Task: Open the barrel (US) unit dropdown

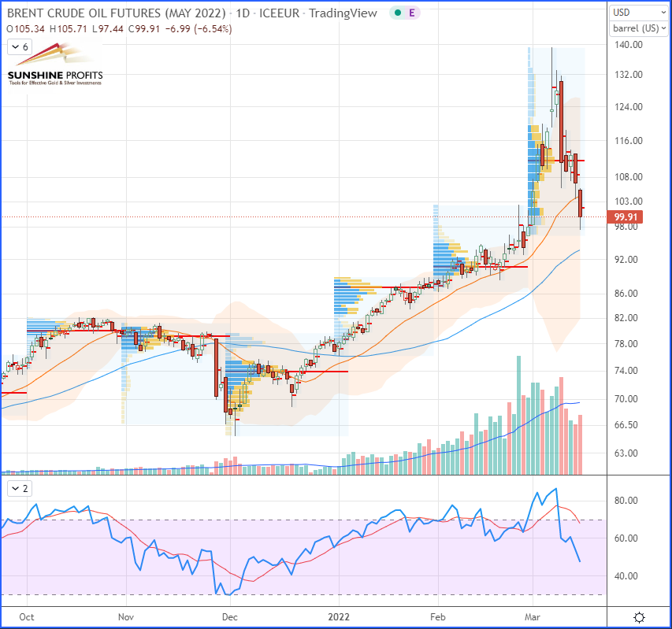Action: (x=638, y=29)
